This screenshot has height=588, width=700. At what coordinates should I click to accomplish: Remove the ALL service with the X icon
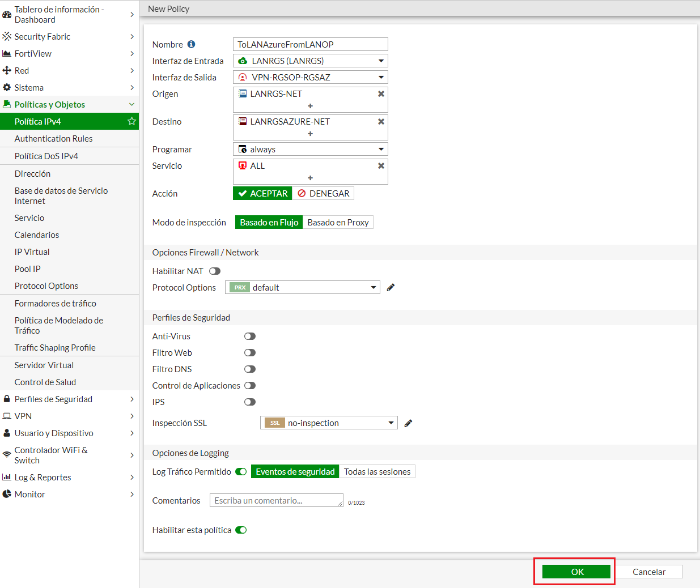pyautogui.click(x=381, y=165)
